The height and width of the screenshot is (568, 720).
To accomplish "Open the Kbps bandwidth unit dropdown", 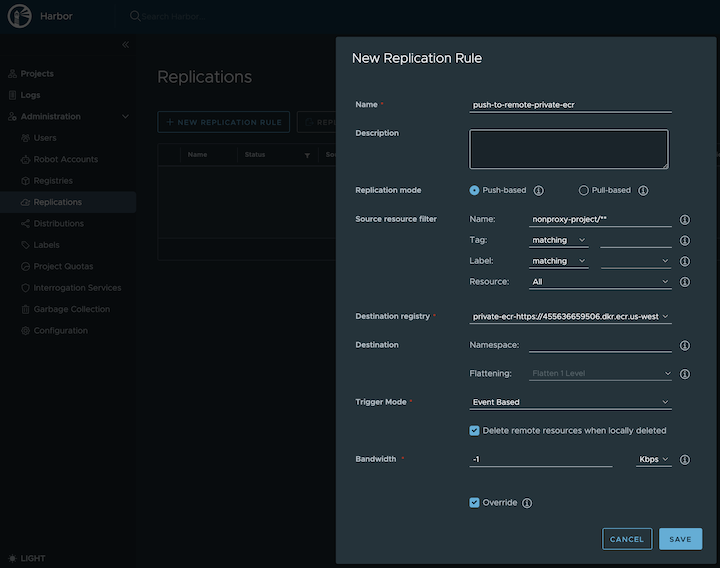I will pos(654,460).
